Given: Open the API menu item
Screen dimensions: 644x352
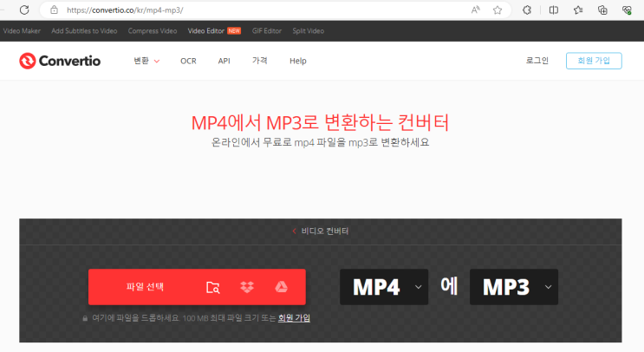Looking at the screenshot, I should click(224, 61).
